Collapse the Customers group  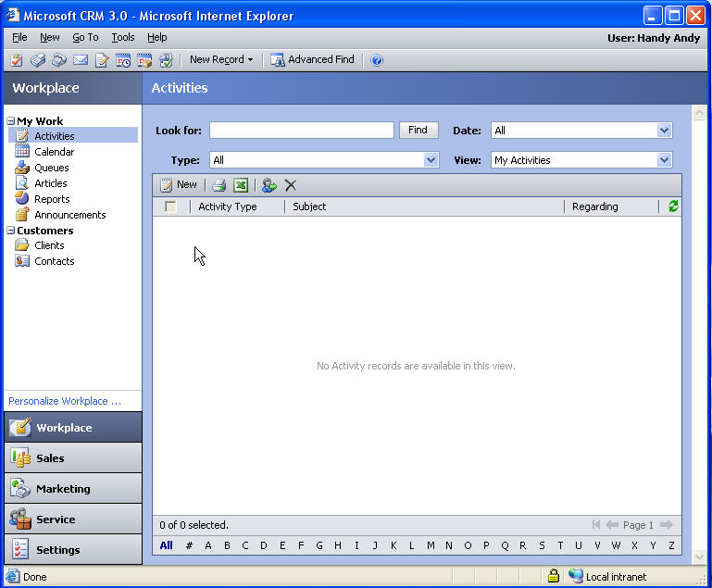coord(11,231)
